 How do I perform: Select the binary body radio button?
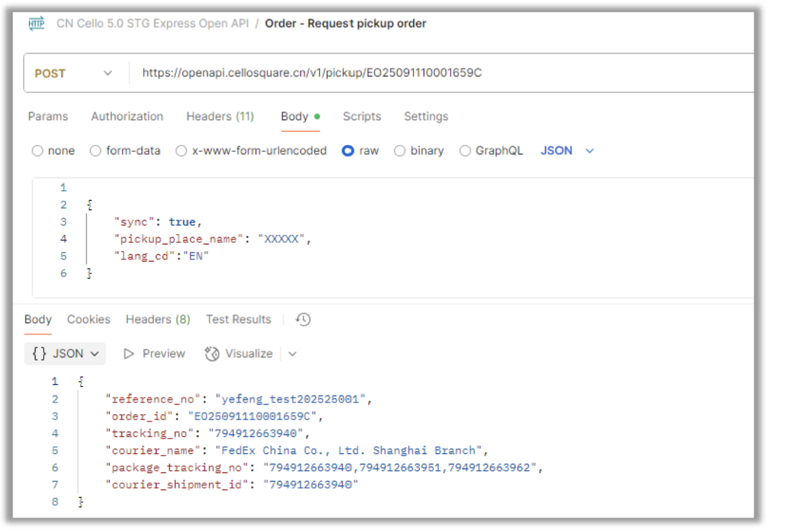(400, 151)
